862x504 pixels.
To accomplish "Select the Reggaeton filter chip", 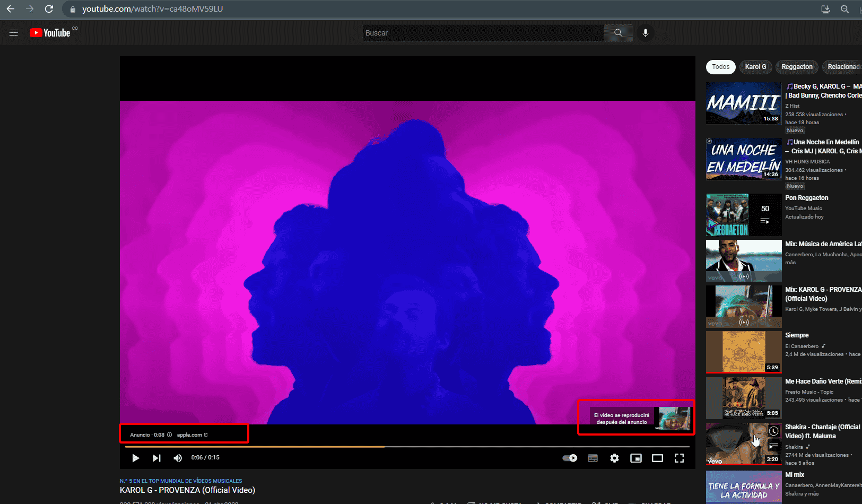I will coord(797,67).
